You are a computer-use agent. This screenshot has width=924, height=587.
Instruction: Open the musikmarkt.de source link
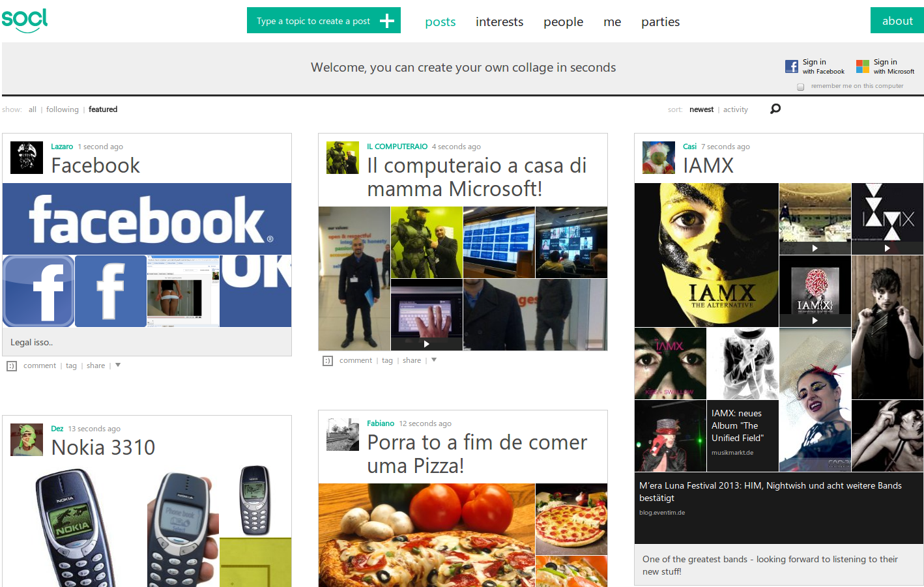click(x=732, y=453)
